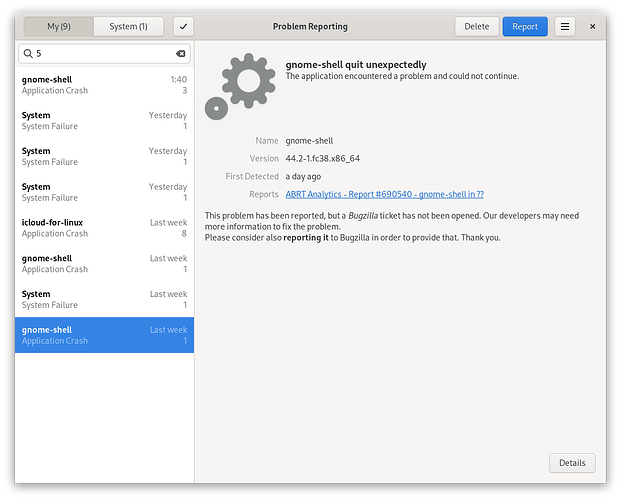Viewport: 620px width, 500px height.
Task: Click 'The application encountered a problem' subtitle
Action: [402, 76]
